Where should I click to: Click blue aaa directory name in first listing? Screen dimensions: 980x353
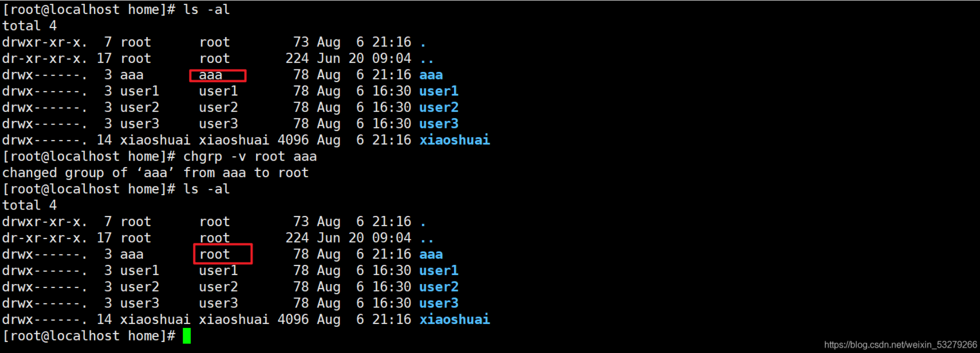431,75
